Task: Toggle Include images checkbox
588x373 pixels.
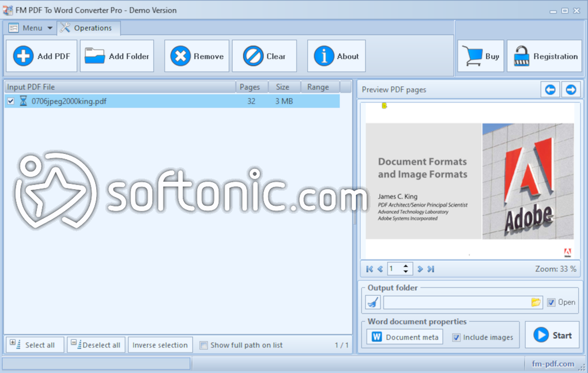Action: [456, 337]
